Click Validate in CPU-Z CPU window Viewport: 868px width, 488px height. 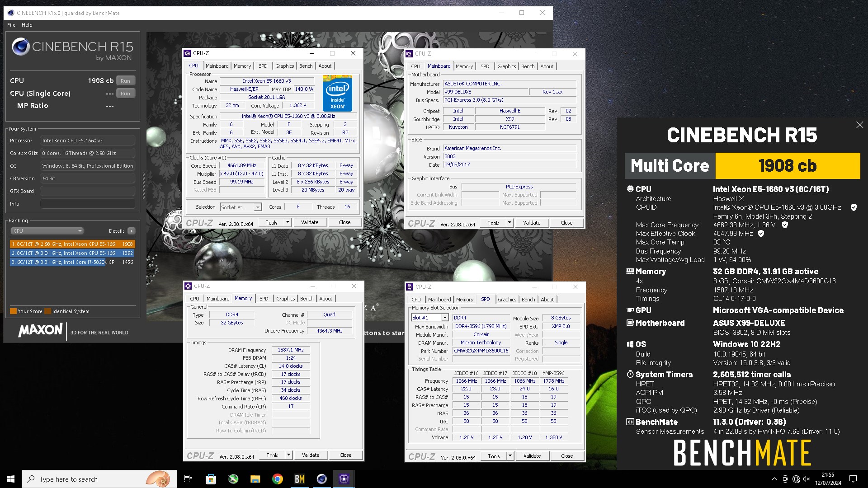click(x=310, y=222)
